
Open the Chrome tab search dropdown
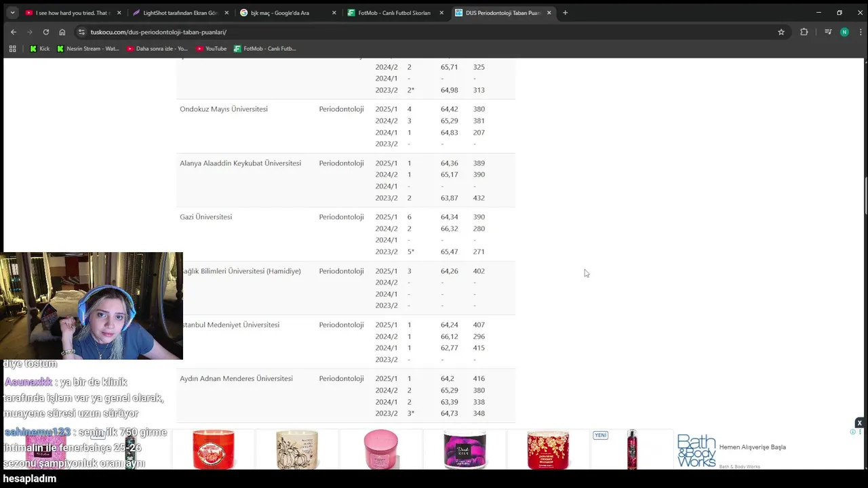(12, 13)
